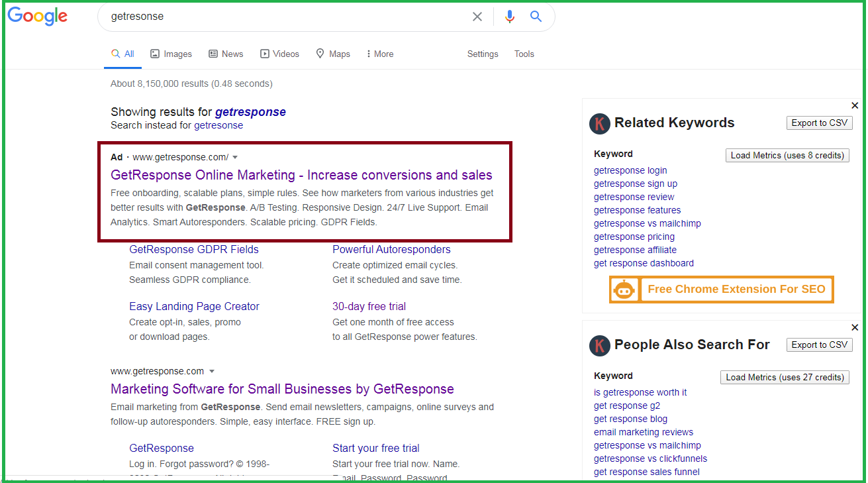Close the People Also Search For panel
Image resolution: width=868 pixels, height=483 pixels.
pos(855,327)
